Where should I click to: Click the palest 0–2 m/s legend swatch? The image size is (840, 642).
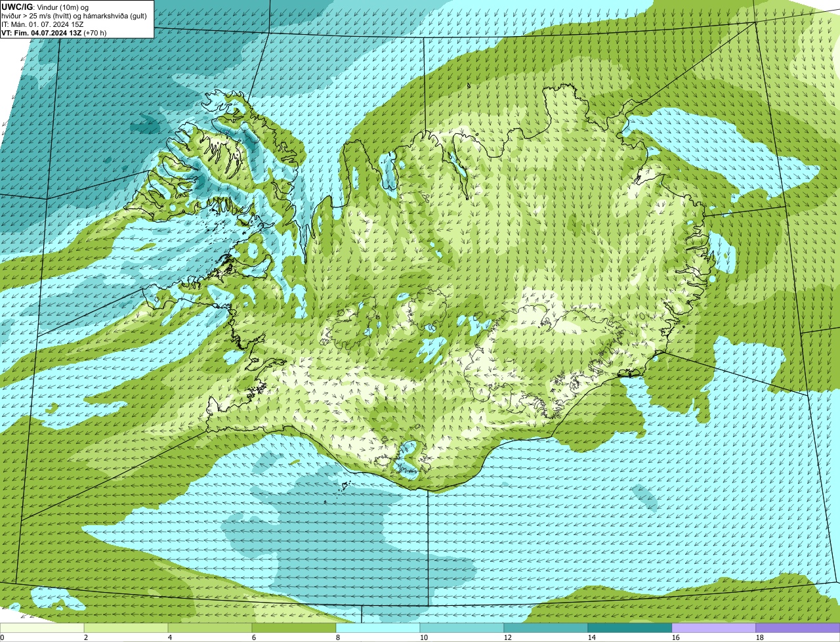[x=42, y=628]
